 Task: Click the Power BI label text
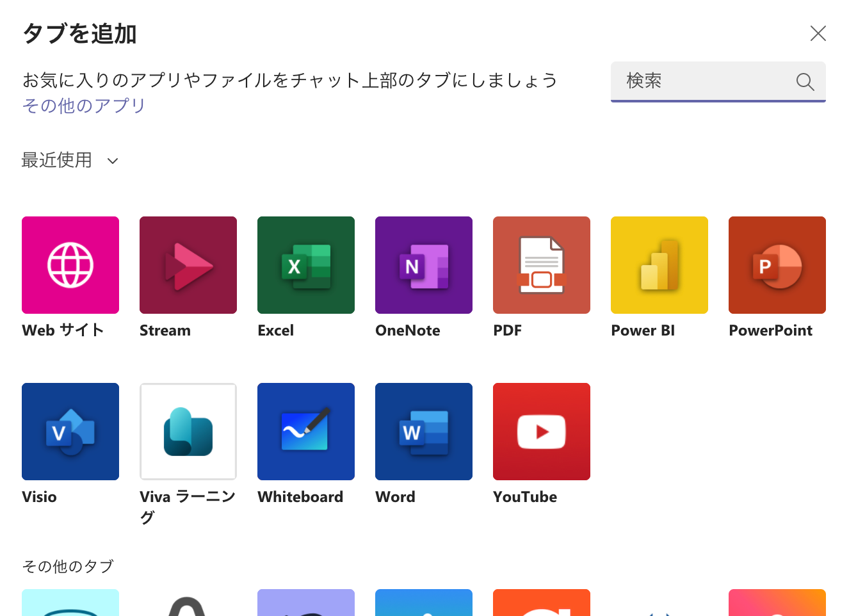(x=643, y=330)
